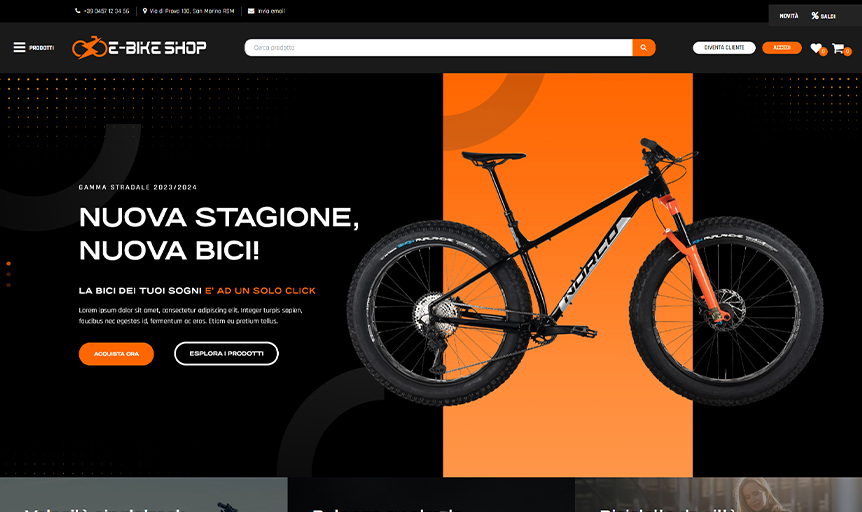Screen dimensions: 862x512
Task: Click the Acquista Ora button
Action: point(116,354)
